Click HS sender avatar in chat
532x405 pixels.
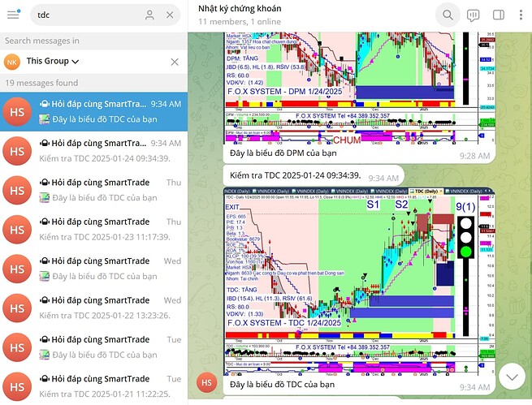[x=206, y=383]
